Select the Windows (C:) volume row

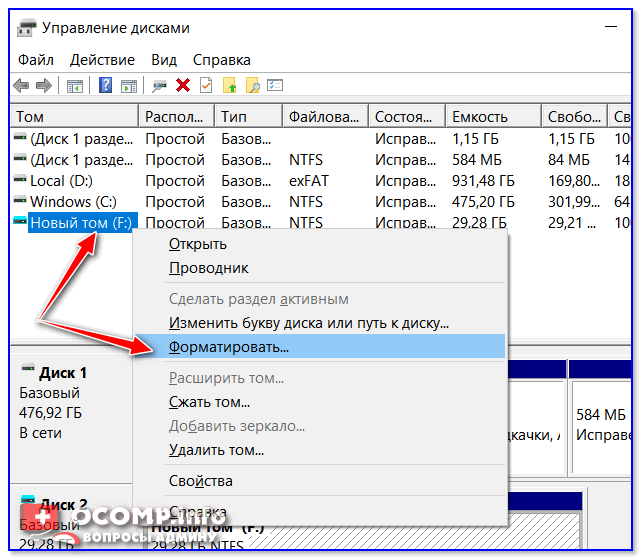pos(321,202)
